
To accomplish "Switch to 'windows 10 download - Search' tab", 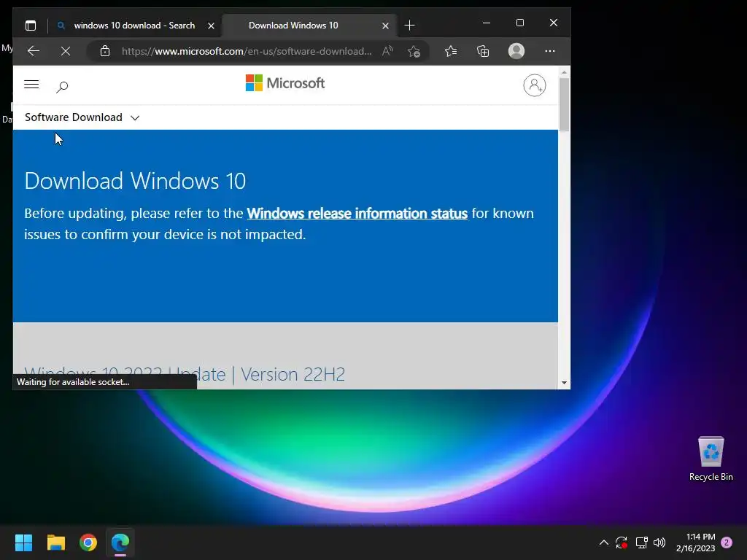I will [134, 26].
